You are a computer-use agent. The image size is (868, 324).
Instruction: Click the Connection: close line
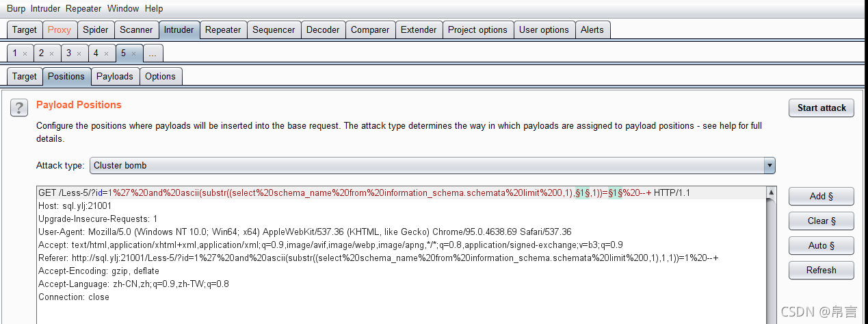coord(74,297)
